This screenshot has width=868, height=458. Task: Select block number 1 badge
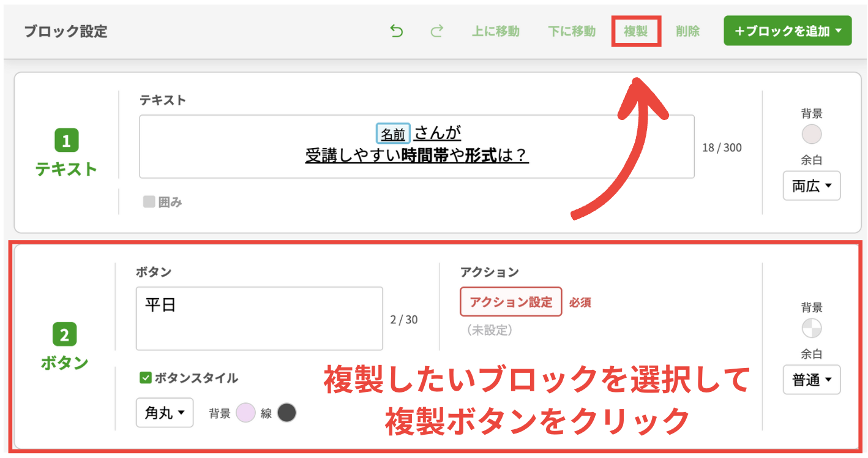pos(66,141)
